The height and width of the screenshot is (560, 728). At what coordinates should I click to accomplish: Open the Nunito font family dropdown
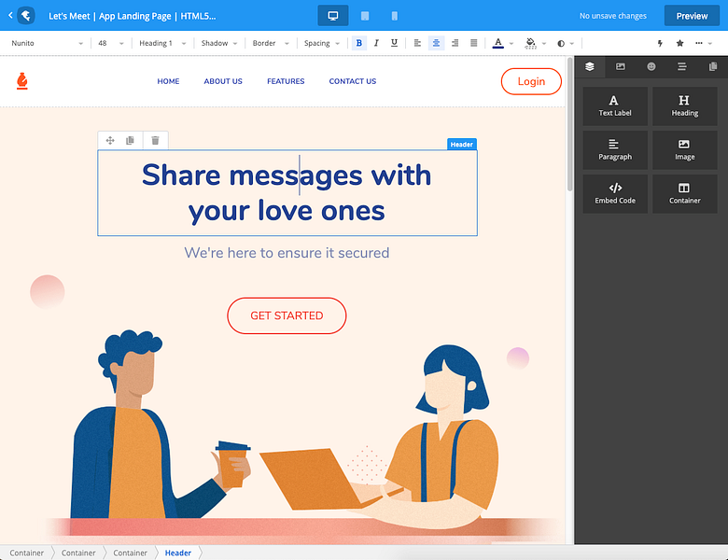pos(47,43)
